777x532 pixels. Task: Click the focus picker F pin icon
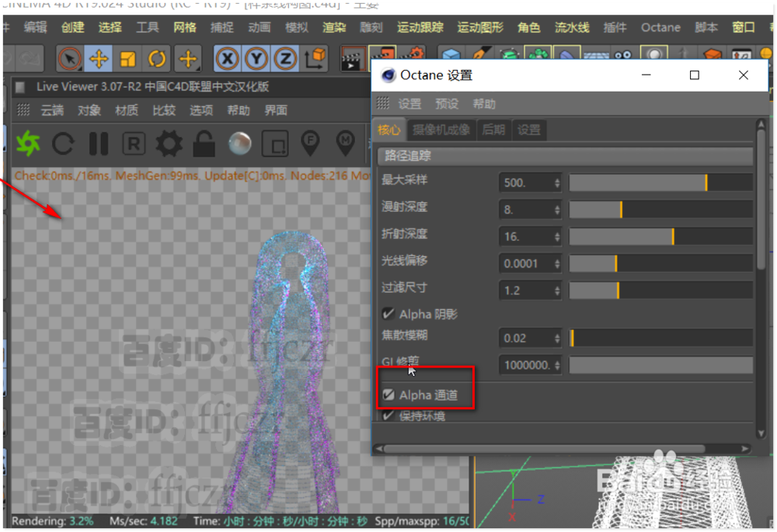point(310,144)
